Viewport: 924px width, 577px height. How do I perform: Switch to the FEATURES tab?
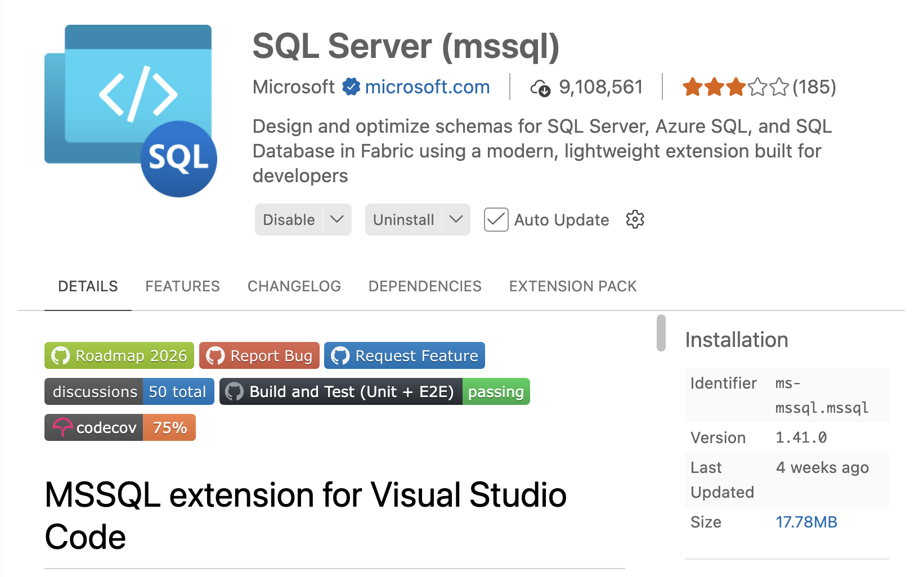(x=182, y=286)
